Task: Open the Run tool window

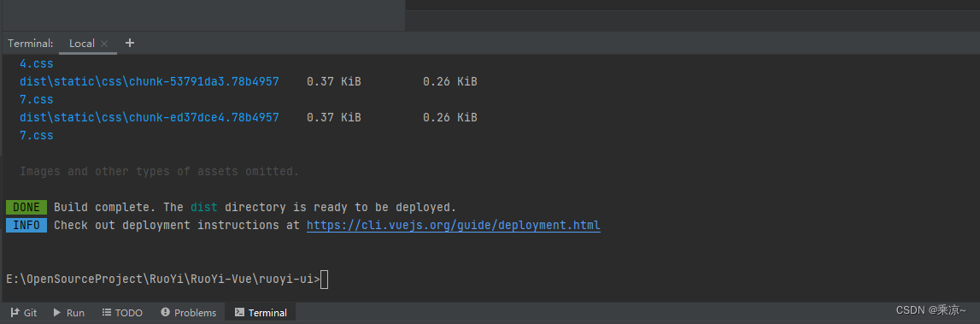Action: 68,313
